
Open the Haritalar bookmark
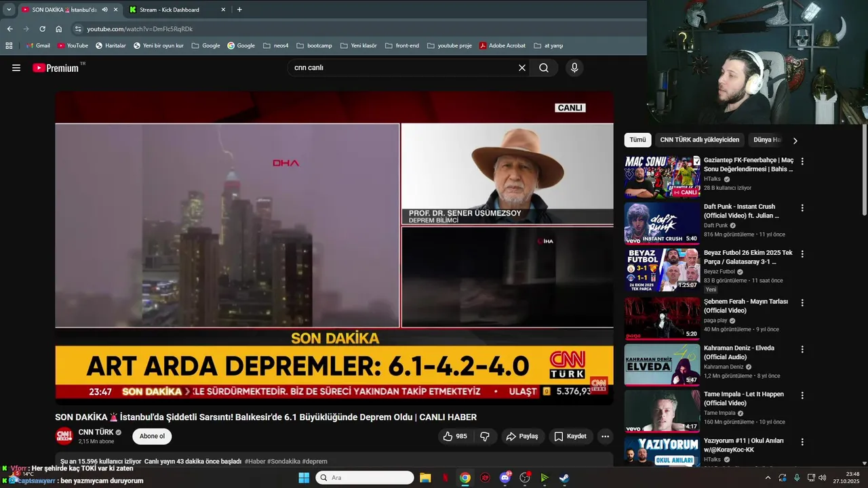click(111, 45)
